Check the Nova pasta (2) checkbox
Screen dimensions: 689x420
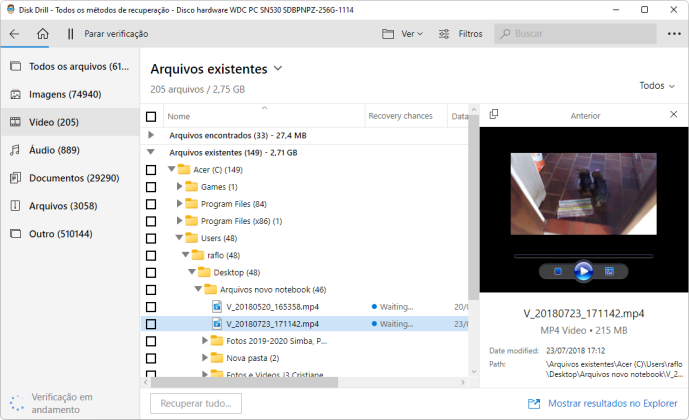coord(151,358)
